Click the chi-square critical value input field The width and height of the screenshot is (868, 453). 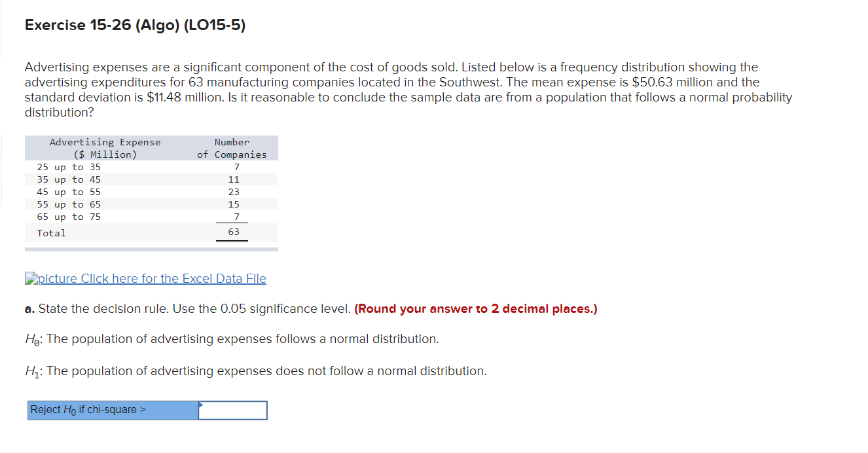pos(232,410)
